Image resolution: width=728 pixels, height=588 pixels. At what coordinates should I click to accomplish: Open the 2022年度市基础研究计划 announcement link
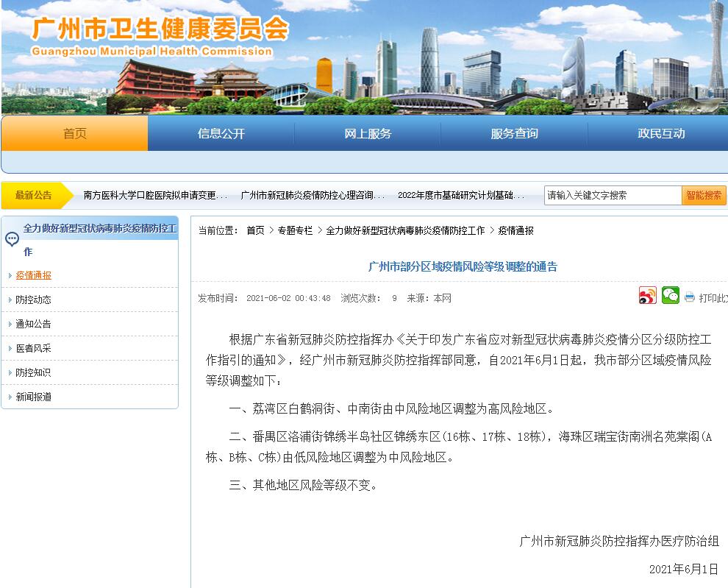461,196
